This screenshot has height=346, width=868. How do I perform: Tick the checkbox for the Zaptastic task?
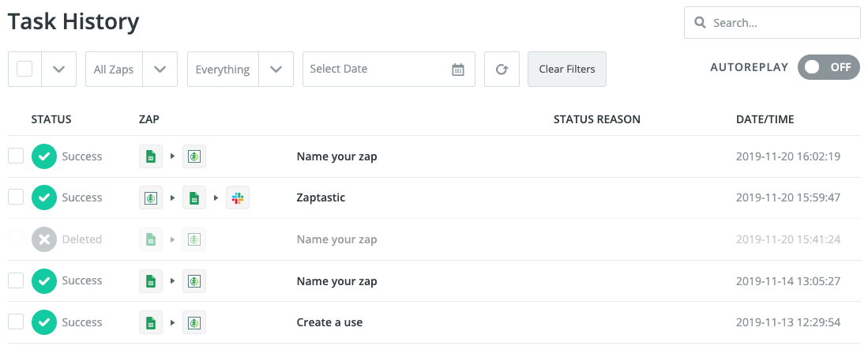pos(16,197)
